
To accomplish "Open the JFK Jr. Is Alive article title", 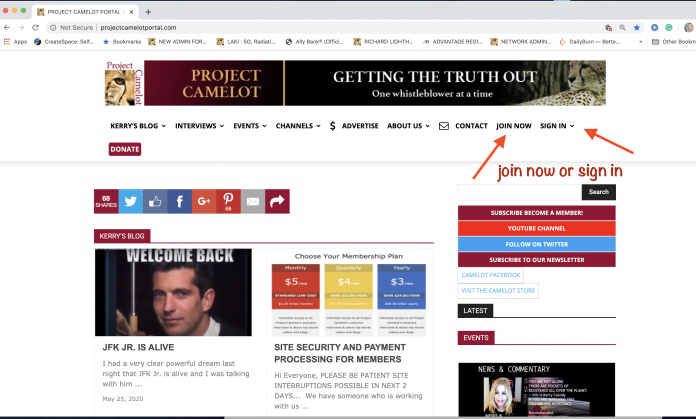I will [x=138, y=347].
